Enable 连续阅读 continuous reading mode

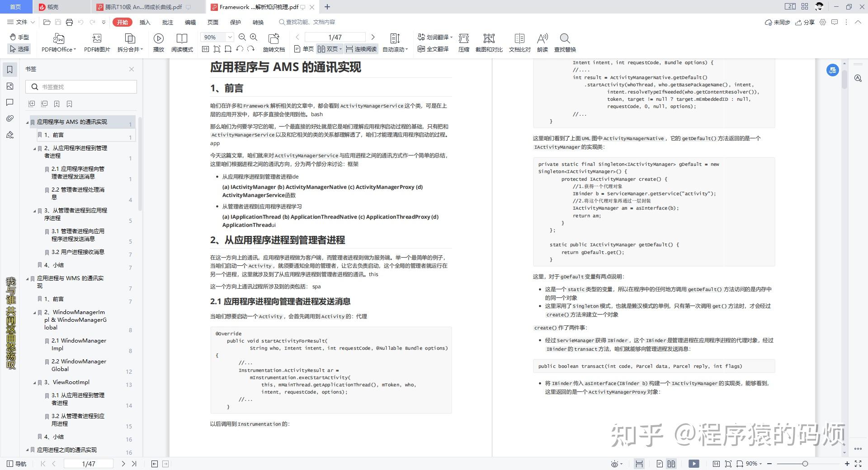click(360, 49)
